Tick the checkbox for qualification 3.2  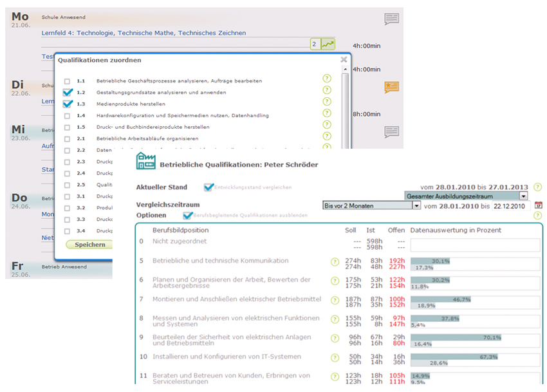(x=67, y=208)
